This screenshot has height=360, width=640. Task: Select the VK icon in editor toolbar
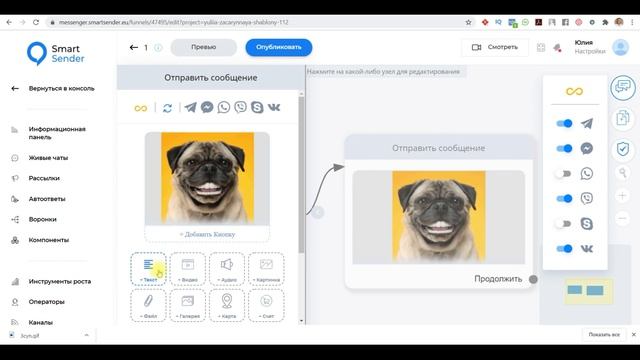pos(274,107)
